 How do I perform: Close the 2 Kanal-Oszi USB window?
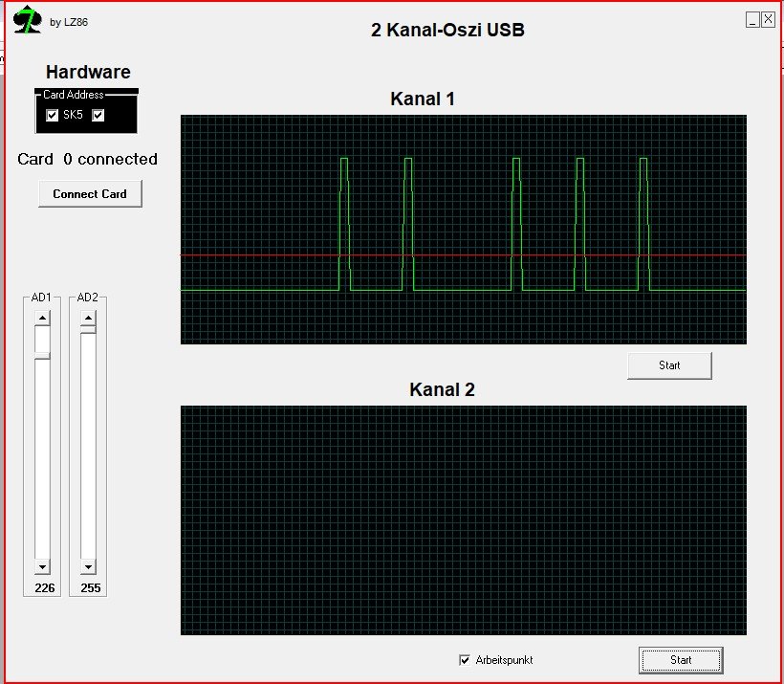click(x=768, y=19)
